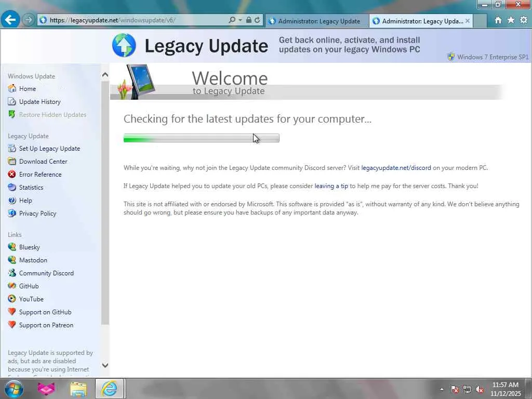Open the Tools gear icon
This screenshot has height=399, width=532.
[524, 20]
